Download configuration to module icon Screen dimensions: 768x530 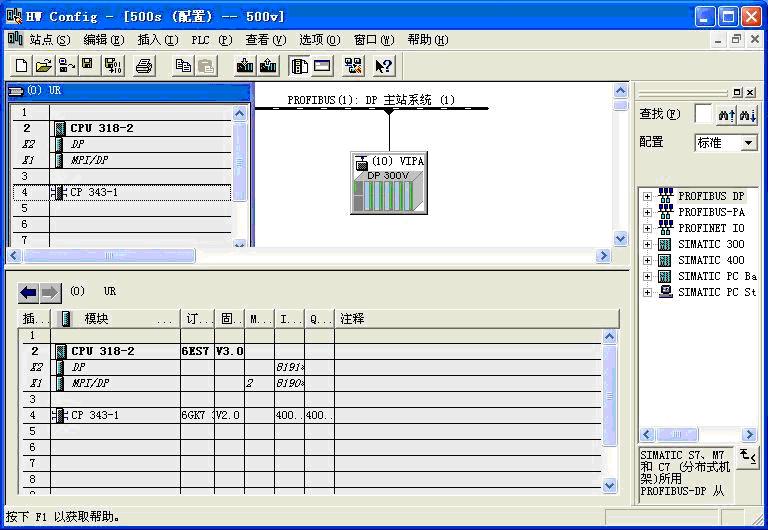[245, 66]
